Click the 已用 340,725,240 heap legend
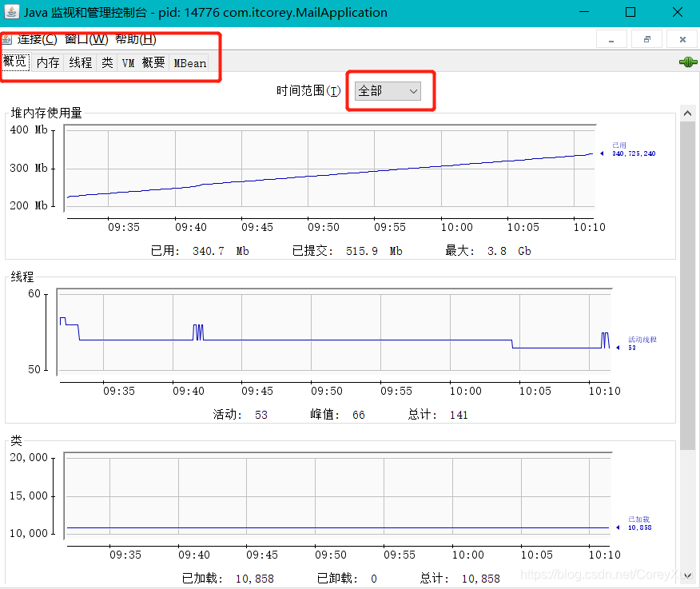Image resolution: width=700 pixels, height=589 pixels. pos(633,149)
